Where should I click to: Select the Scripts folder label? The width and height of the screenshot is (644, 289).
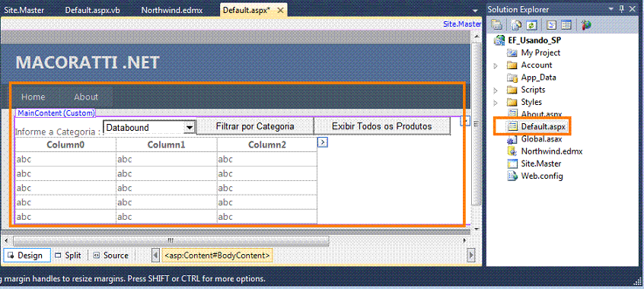tap(533, 90)
